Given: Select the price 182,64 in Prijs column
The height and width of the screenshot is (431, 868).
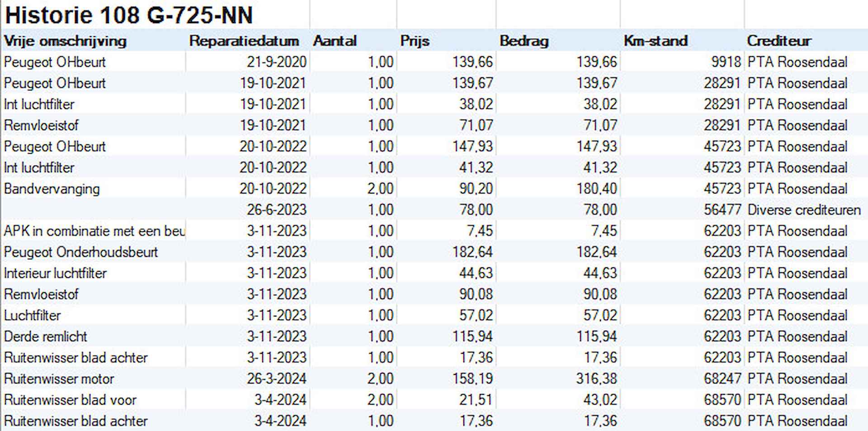Looking at the screenshot, I should tap(472, 252).
